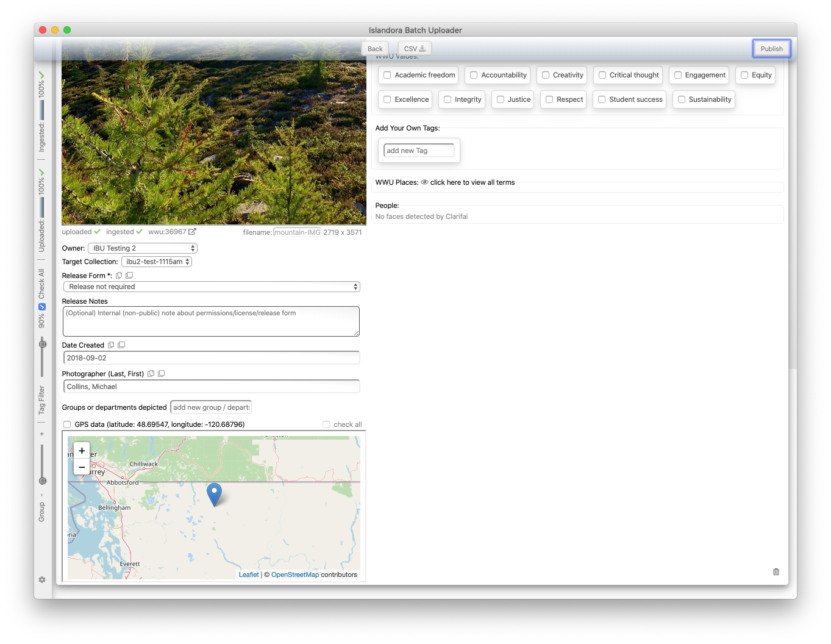Viewport: 831px width, 644px height.
Task: Click the green check beside ingested status
Action: [139, 232]
